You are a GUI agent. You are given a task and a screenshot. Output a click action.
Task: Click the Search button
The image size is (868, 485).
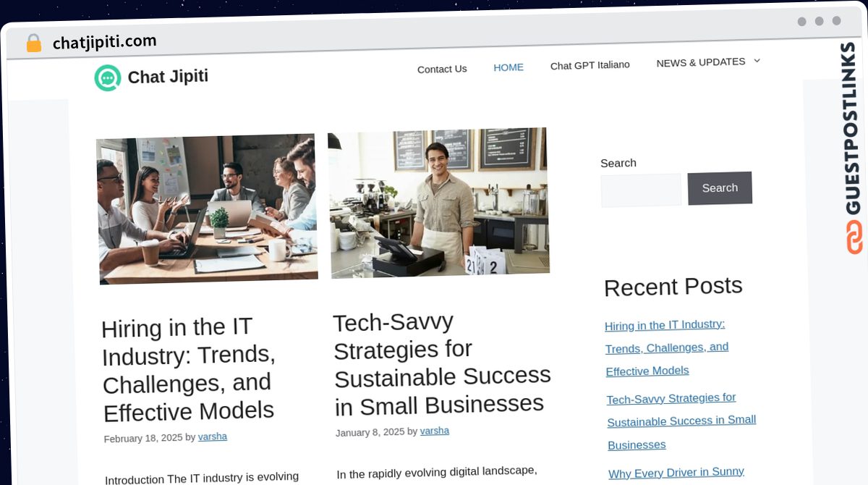point(720,188)
